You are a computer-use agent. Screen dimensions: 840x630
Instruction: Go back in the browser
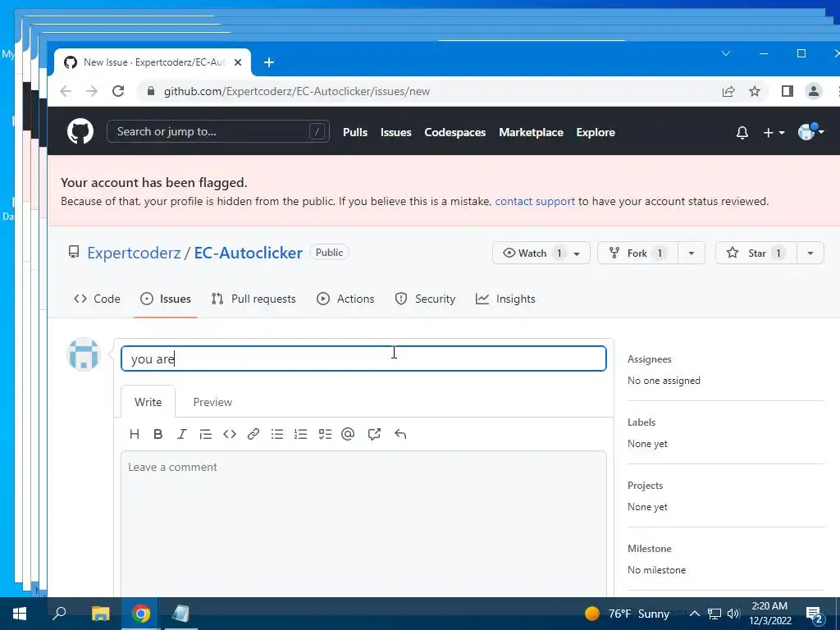coord(66,91)
